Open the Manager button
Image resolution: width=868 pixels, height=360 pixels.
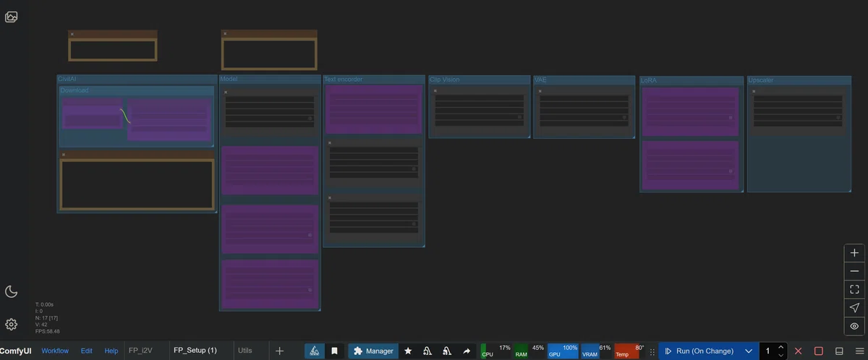[x=373, y=351]
